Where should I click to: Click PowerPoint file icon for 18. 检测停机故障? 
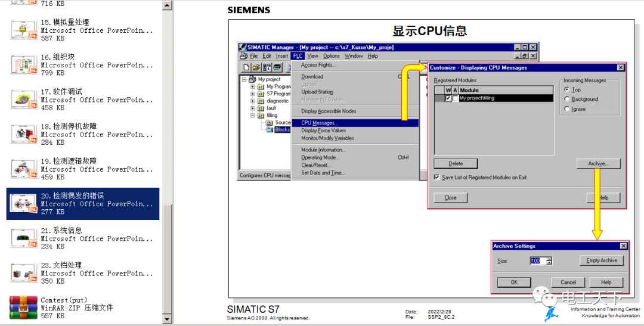(x=24, y=134)
